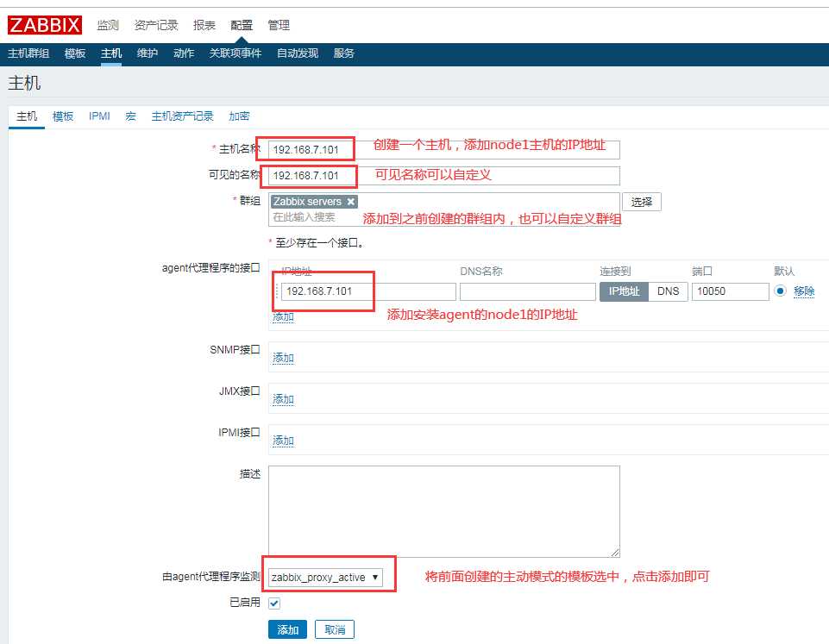Go to 主机 in the blue submenu bar
829x644 pixels.
coord(111,53)
